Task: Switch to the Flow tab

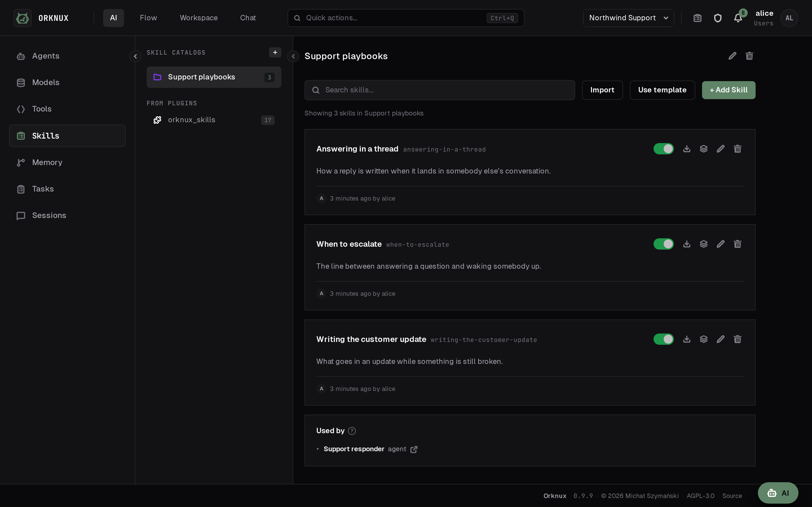Action: (x=148, y=18)
